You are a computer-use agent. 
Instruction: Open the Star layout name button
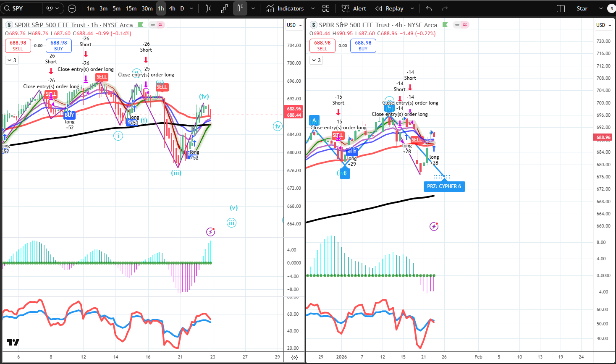click(x=582, y=8)
